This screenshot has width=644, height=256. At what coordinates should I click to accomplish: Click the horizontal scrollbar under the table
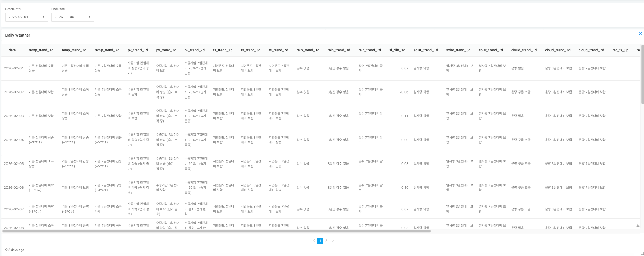pyautogui.click(x=216, y=231)
